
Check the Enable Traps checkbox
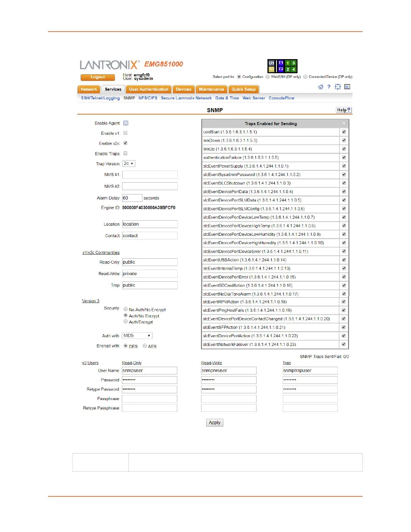(x=125, y=153)
